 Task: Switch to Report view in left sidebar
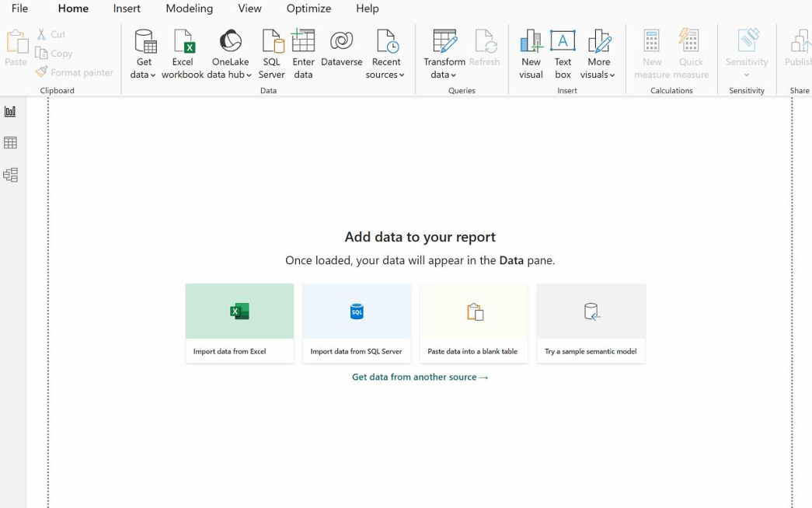pyautogui.click(x=10, y=111)
